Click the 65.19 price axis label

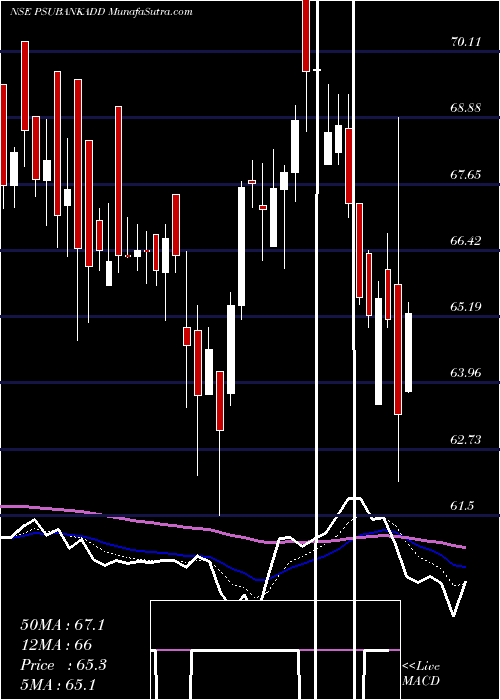(466, 307)
